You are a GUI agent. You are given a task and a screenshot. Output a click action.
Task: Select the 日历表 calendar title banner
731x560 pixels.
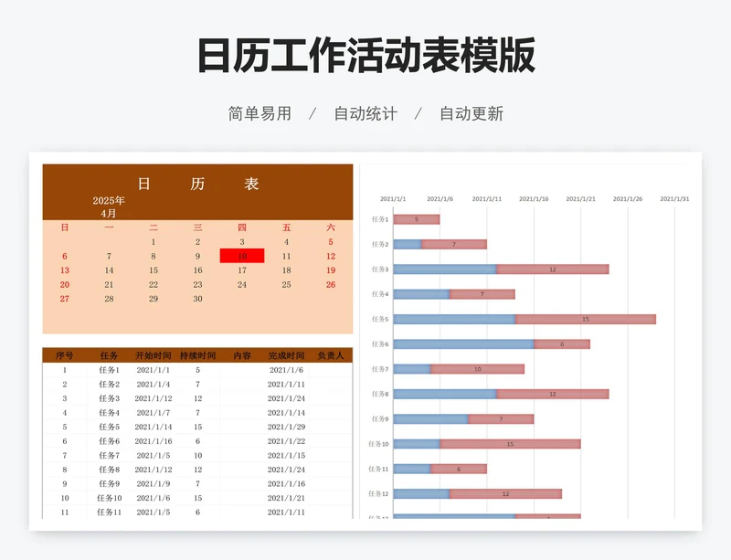tap(197, 184)
